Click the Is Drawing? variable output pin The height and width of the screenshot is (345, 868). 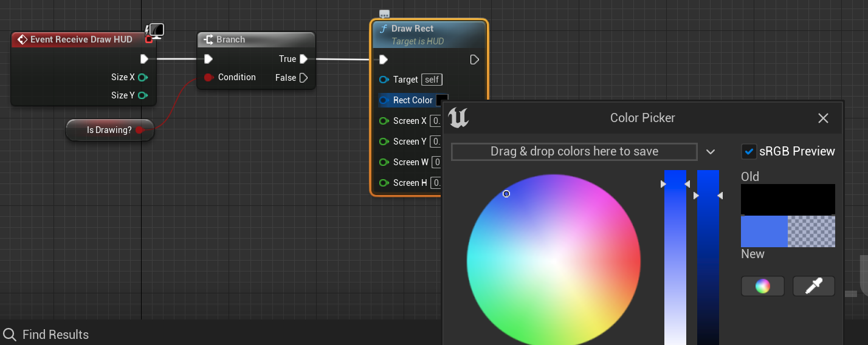coord(139,129)
